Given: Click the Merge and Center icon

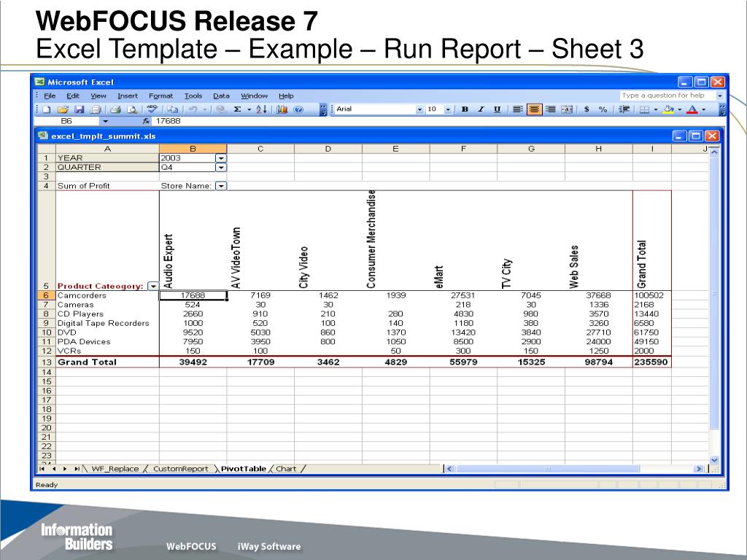Looking at the screenshot, I should tap(566, 109).
